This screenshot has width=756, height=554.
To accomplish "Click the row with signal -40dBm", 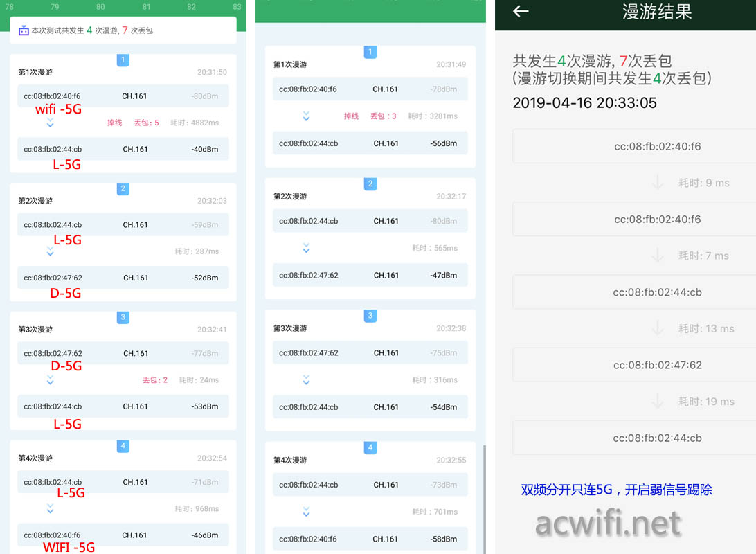I will (123, 149).
